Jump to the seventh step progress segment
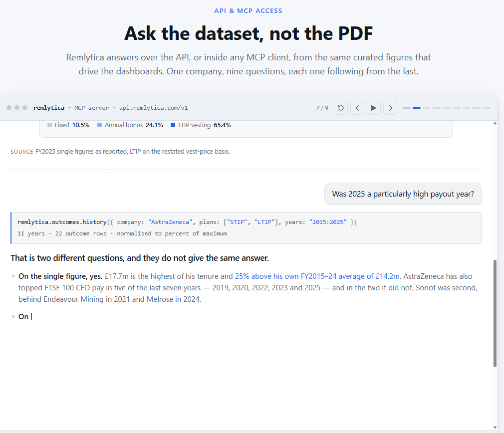 [467, 108]
